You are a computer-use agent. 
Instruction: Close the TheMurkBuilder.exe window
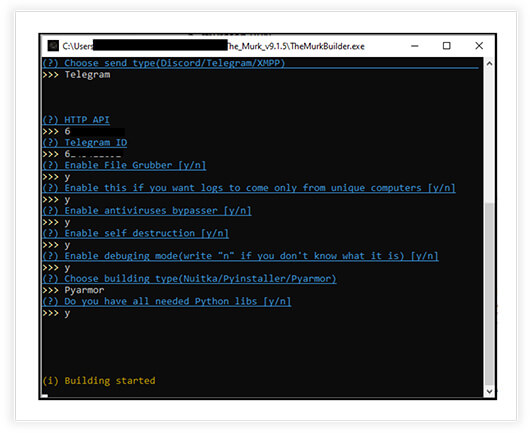click(x=479, y=46)
